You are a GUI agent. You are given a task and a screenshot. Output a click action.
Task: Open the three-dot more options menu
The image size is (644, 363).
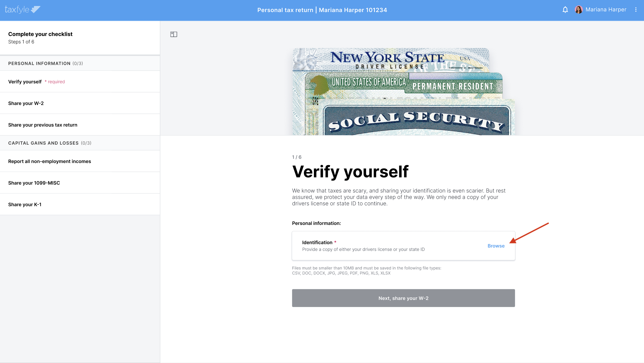pos(636,10)
